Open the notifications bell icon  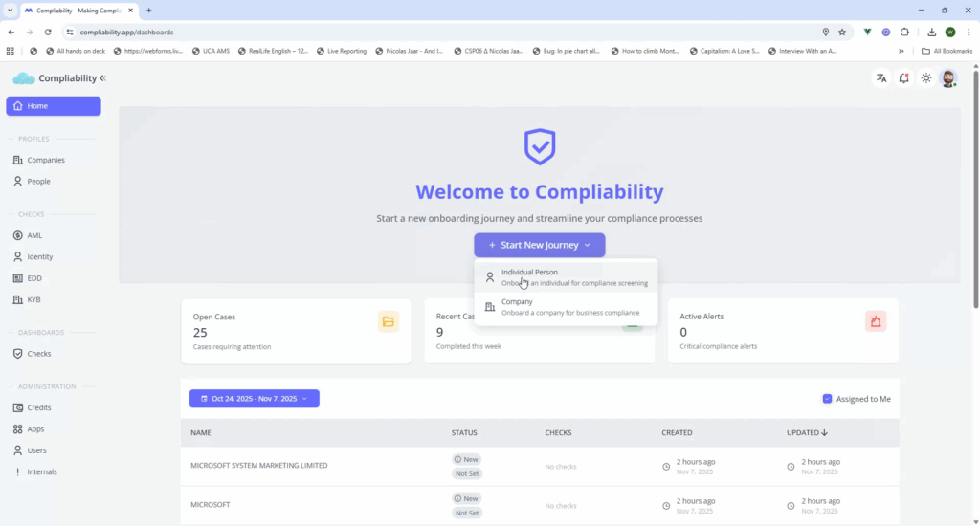click(903, 78)
